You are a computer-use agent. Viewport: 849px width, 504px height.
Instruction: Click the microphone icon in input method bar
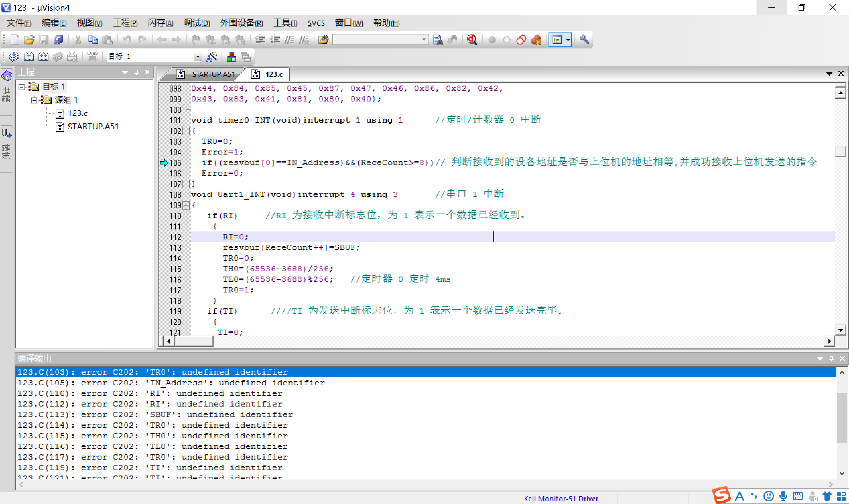point(783,496)
